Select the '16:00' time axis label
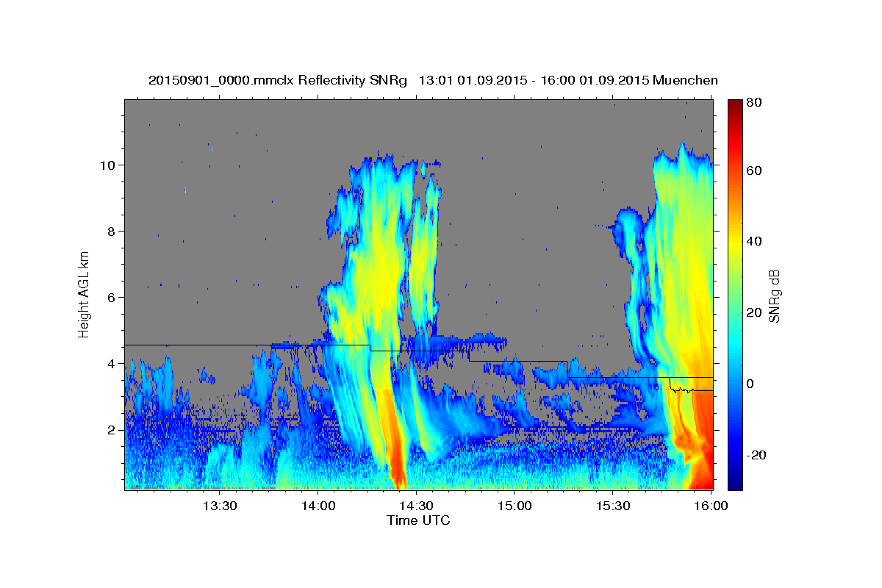This screenshot has width=882, height=588. 712,506
